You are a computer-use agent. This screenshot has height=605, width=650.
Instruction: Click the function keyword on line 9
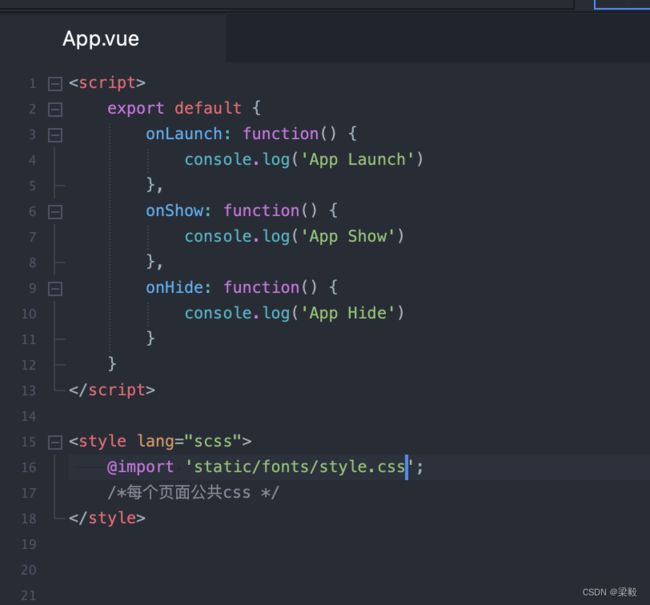tap(261, 287)
